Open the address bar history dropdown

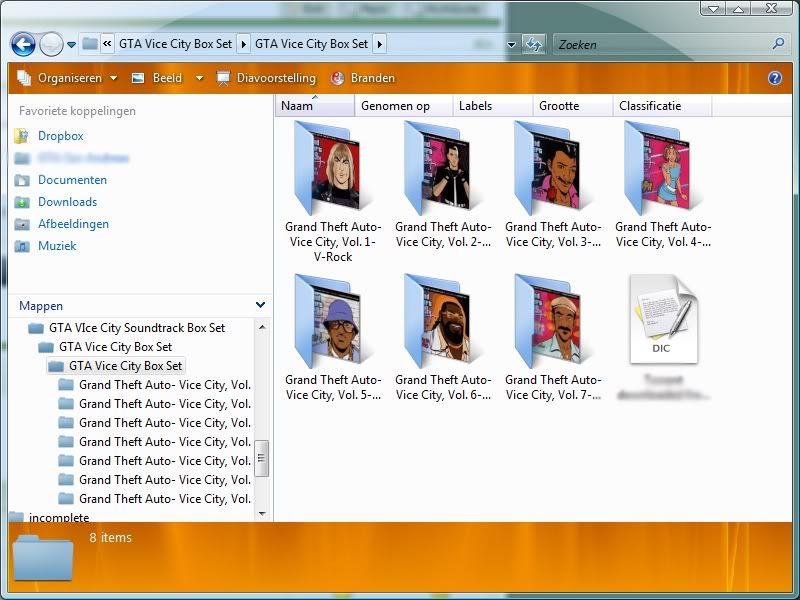511,45
